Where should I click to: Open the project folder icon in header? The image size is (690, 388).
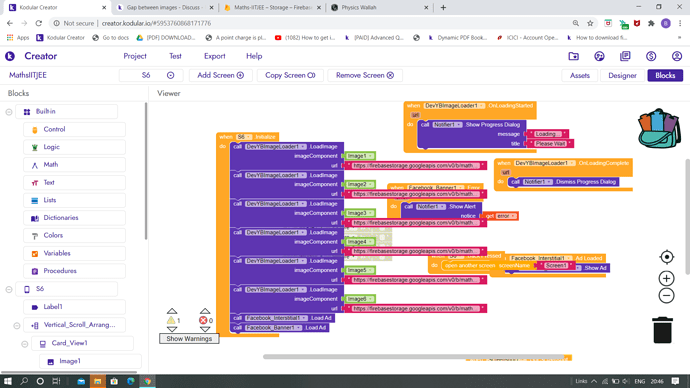click(573, 56)
